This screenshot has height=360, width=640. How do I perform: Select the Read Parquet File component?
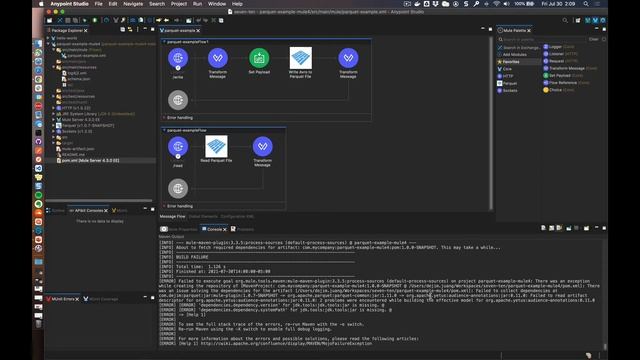[x=216, y=146]
